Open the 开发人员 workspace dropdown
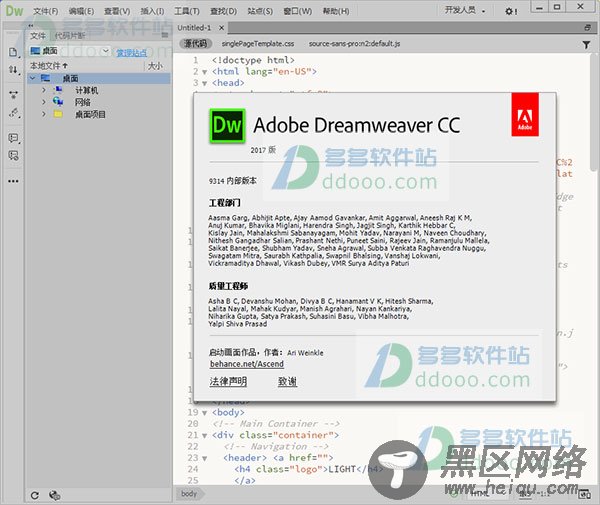This screenshot has width=600, height=505. (464, 10)
